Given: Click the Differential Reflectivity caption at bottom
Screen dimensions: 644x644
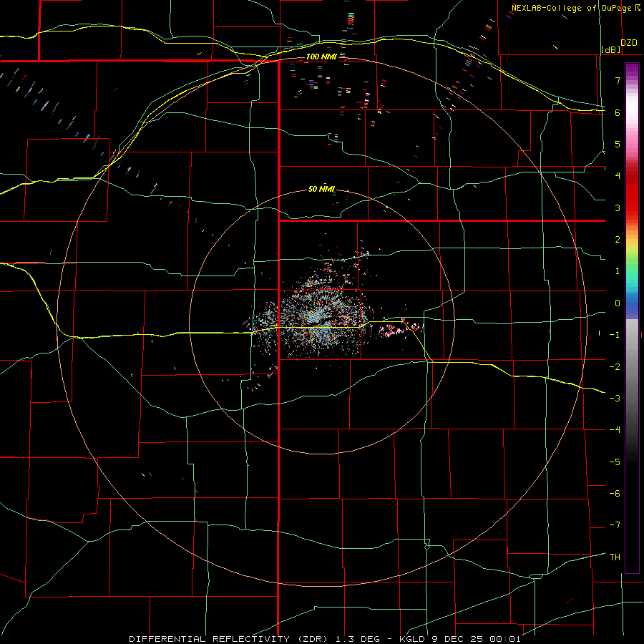Looking at the screenshot, I should click(x=324, y=639).
